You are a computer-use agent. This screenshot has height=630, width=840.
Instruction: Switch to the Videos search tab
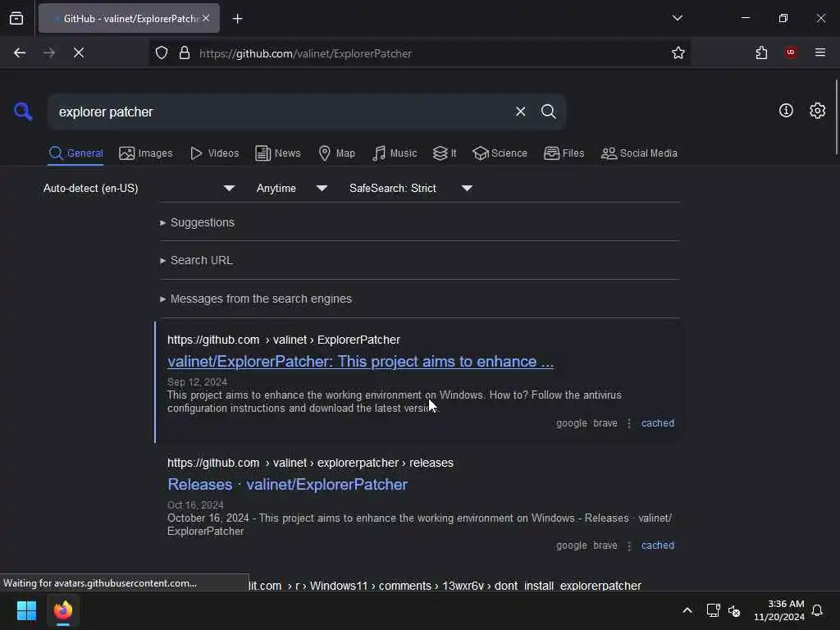coord(214,153)
